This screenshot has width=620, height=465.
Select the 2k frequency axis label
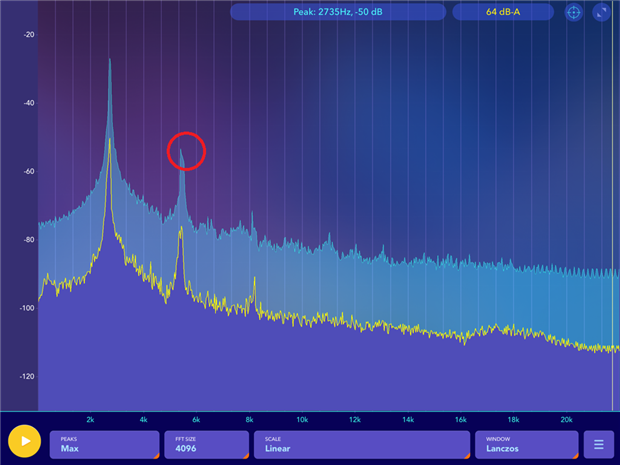click(x=90, y=420)
